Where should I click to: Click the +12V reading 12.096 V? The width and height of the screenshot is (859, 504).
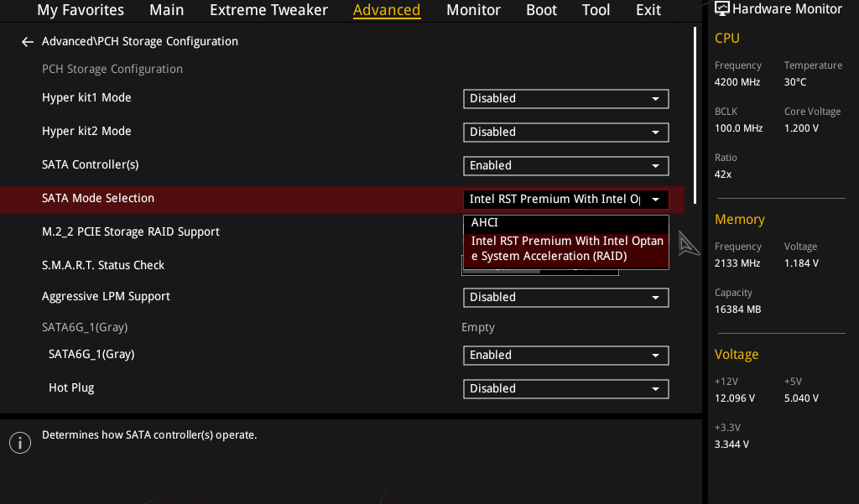coord(735,398)
